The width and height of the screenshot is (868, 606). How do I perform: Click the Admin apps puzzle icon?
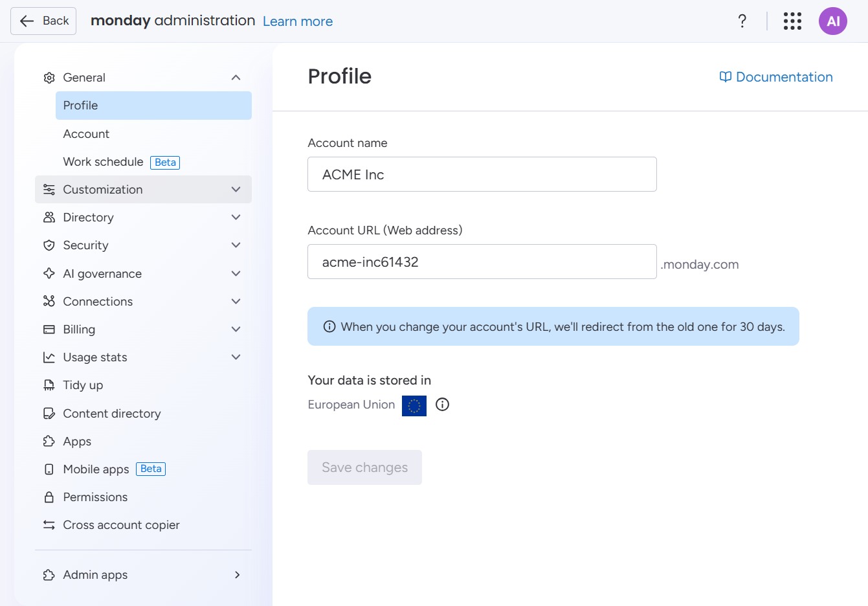tap(49, 575)
